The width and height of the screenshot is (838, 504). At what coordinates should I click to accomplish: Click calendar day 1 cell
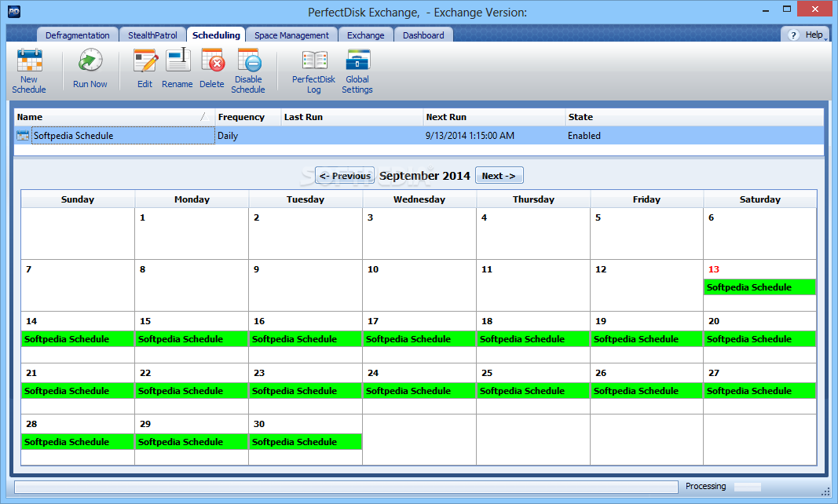click(x=192, y=234)
